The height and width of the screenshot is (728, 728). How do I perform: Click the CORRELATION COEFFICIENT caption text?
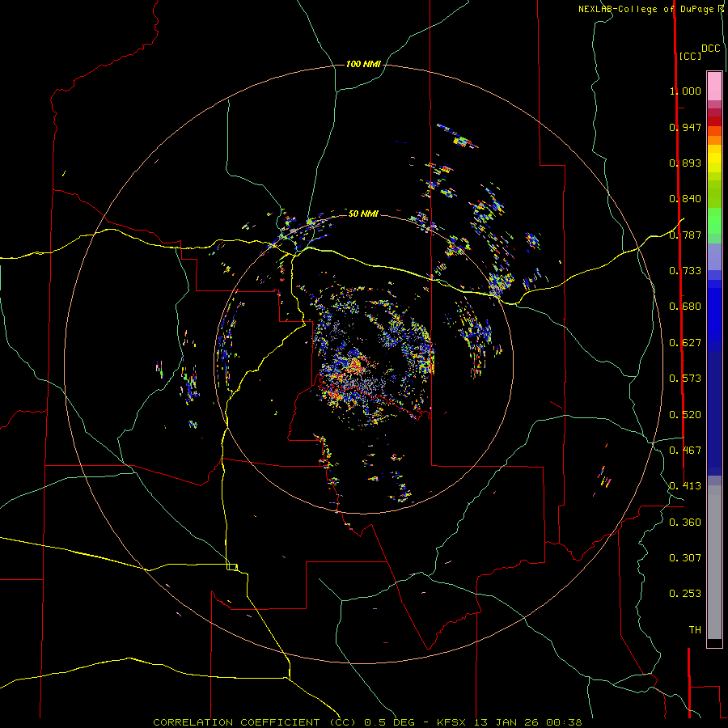[236, 722]
